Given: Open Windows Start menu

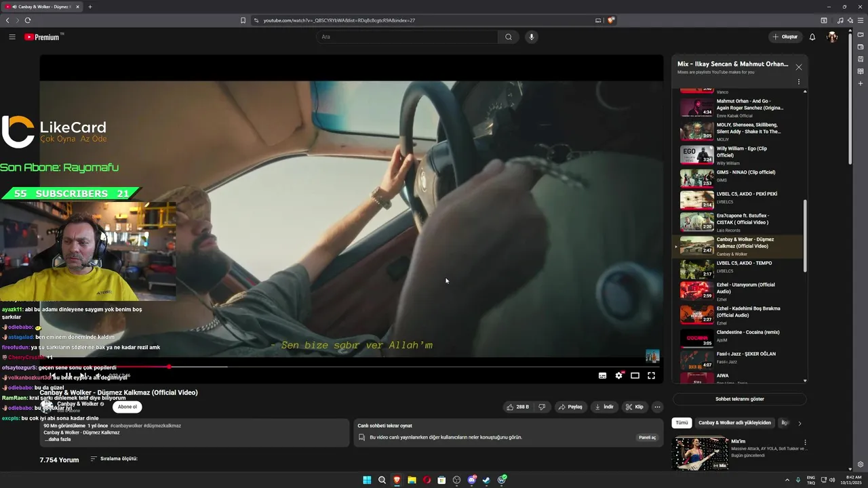Looking at the screenshot, I should (367, 480).
